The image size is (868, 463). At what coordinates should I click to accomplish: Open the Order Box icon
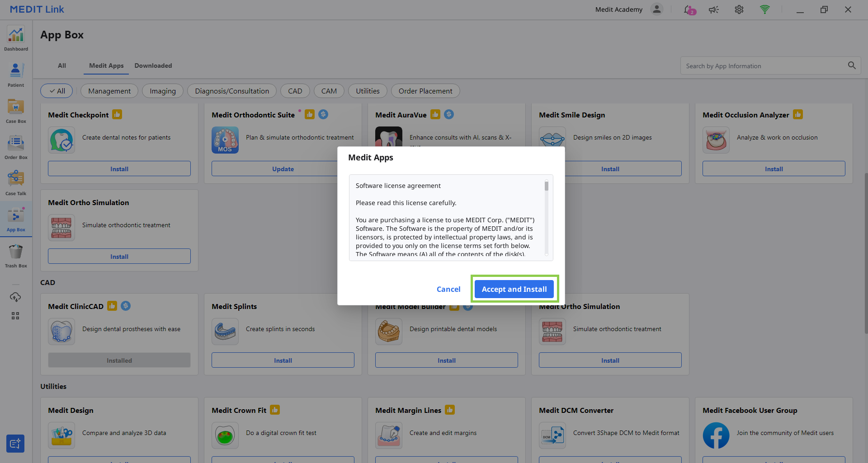tap(16, 147)
